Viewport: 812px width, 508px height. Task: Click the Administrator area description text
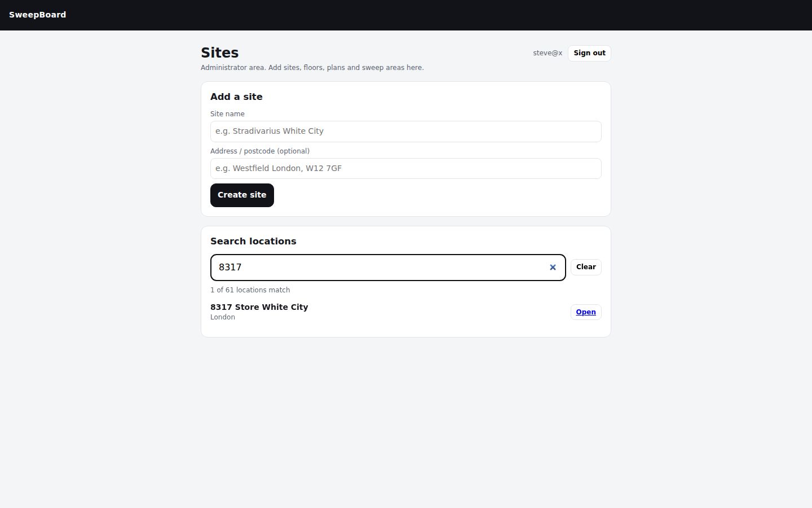(x=312, y=68)
